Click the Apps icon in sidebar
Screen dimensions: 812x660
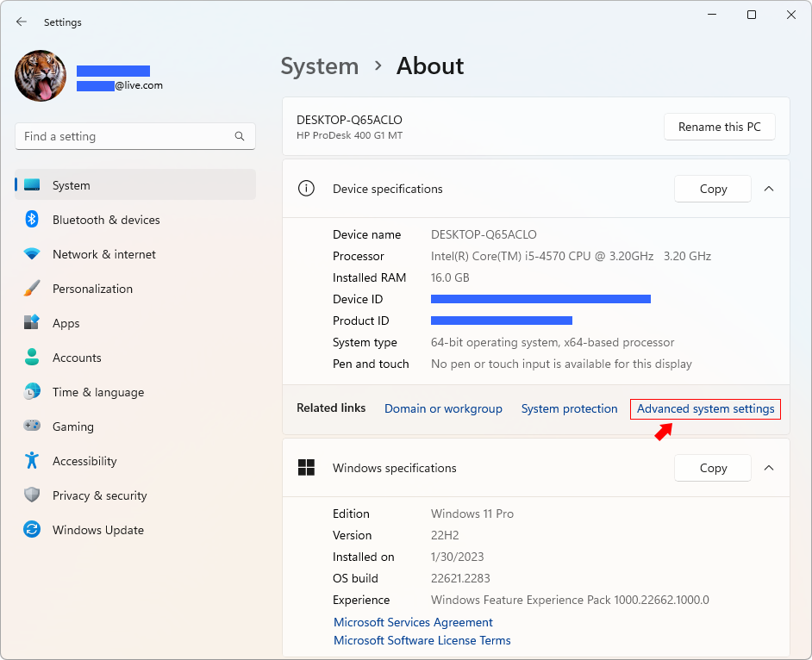32,322
